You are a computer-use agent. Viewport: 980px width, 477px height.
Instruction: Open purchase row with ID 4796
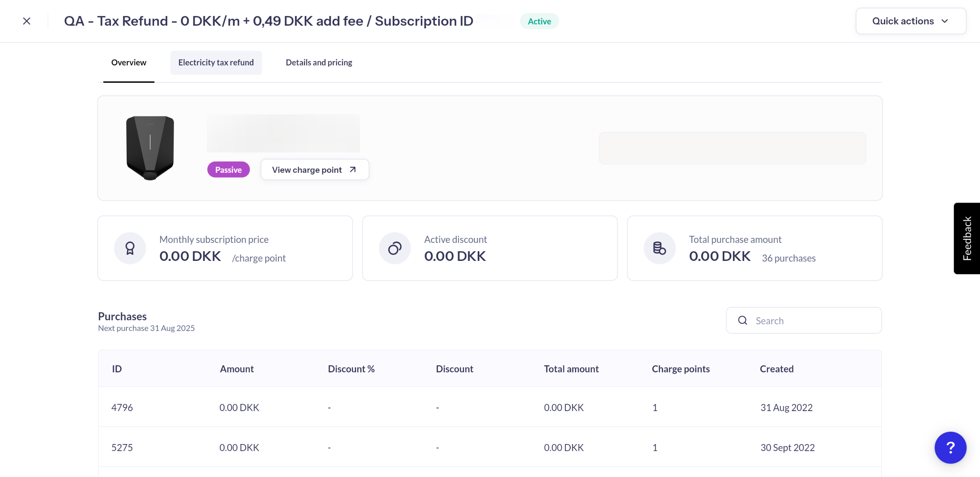tap(122, 407)
